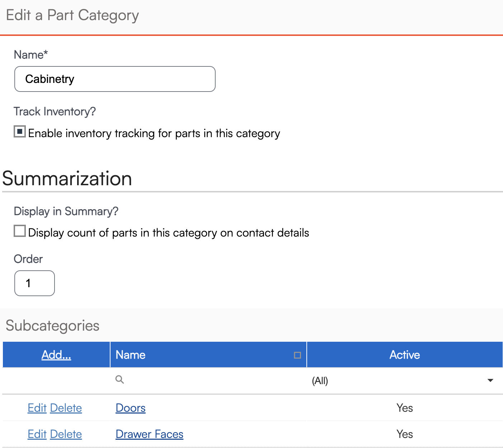Click the 'Display count of parts' label text
Image resolution: width=503 pixels, height=448 pixels.
169,233
